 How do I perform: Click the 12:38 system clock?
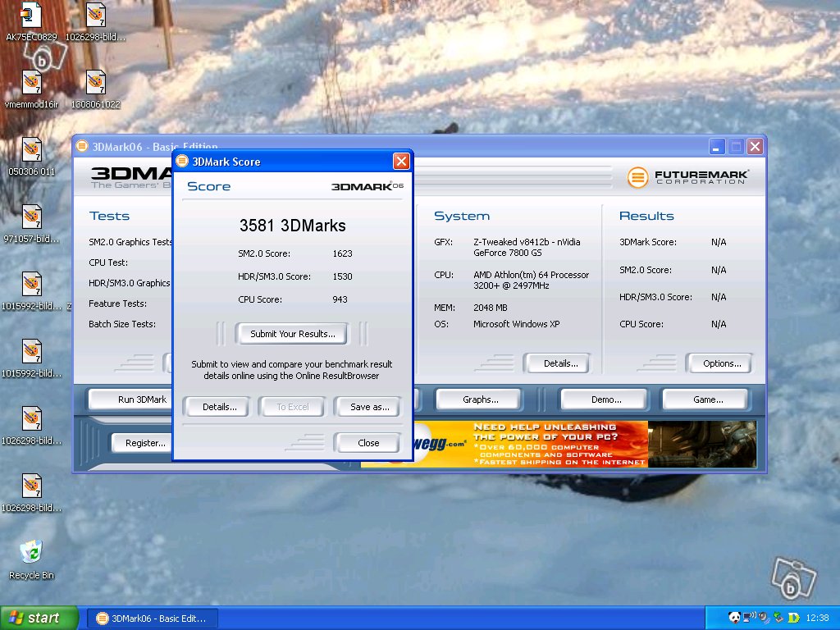pos(816,619)
